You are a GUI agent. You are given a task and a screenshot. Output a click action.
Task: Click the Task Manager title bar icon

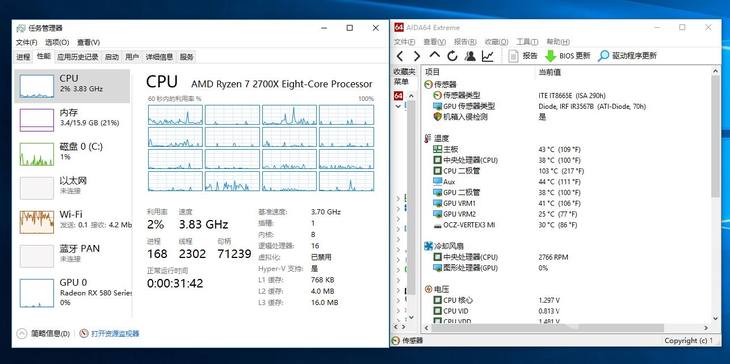pyautogui.click(x=20, y=28)
